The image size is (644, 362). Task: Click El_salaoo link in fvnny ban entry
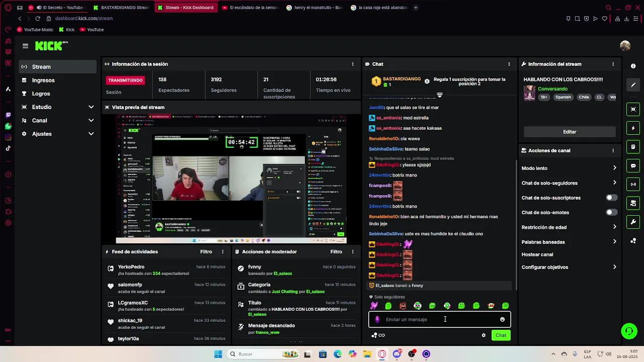(283, 274)
